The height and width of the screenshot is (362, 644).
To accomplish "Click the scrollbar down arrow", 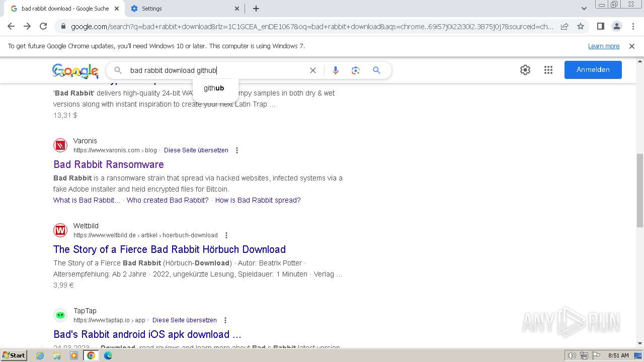I will 640,343.
